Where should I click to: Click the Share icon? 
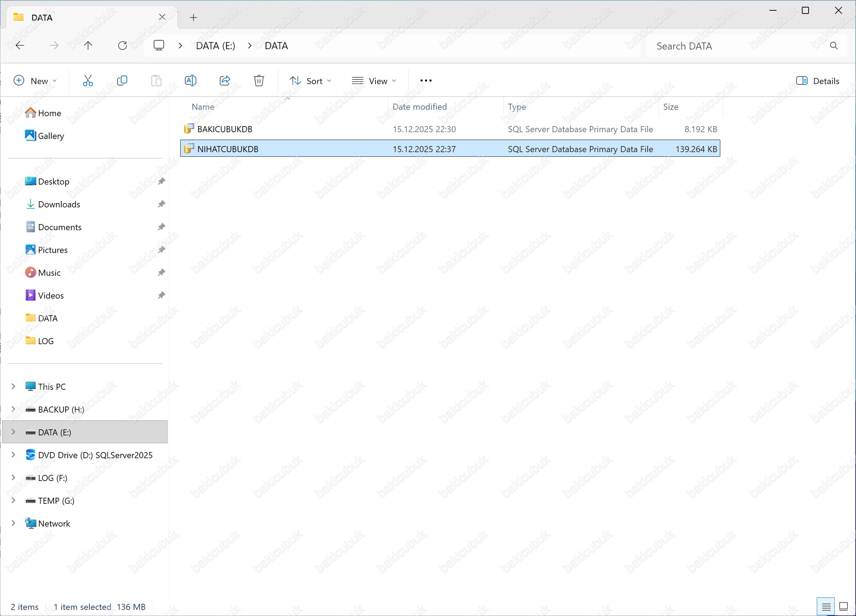[x=224, y=81]
